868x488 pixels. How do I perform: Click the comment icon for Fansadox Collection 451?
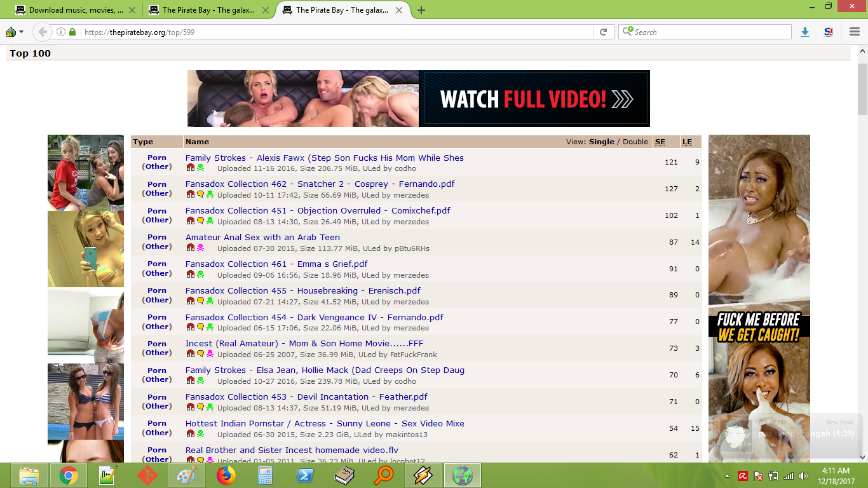[200, 221]
